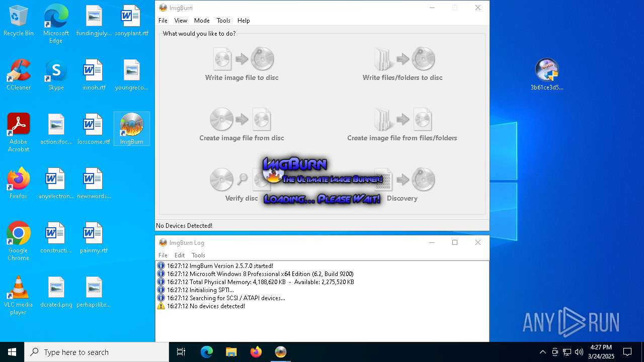Open File Explorer from the taskbar

pos(231,352)
